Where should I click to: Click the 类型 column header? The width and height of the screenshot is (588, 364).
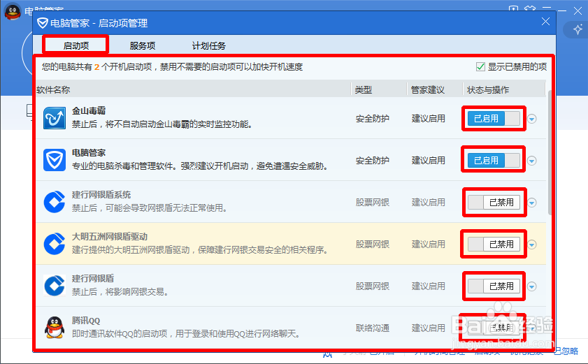tap(379, 89)
